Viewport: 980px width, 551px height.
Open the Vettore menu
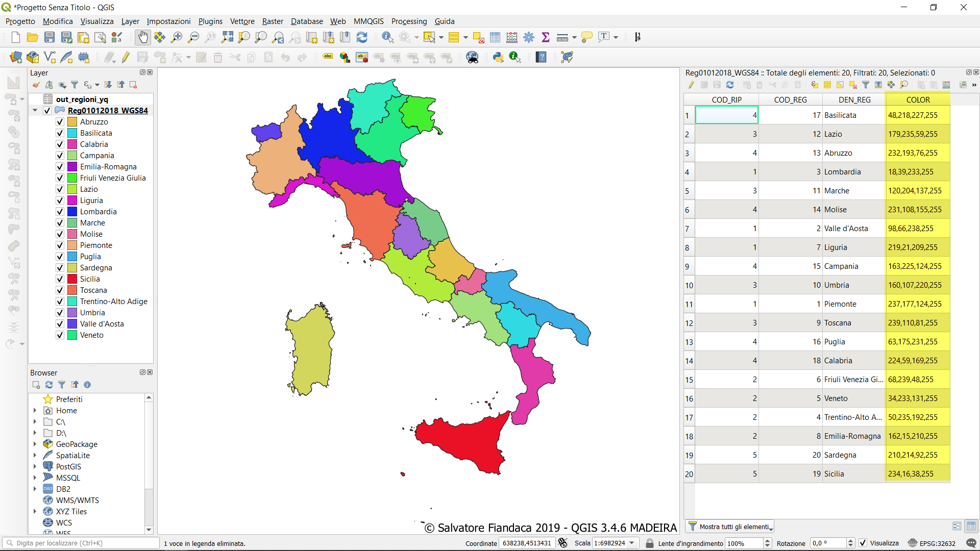[242, 21]
